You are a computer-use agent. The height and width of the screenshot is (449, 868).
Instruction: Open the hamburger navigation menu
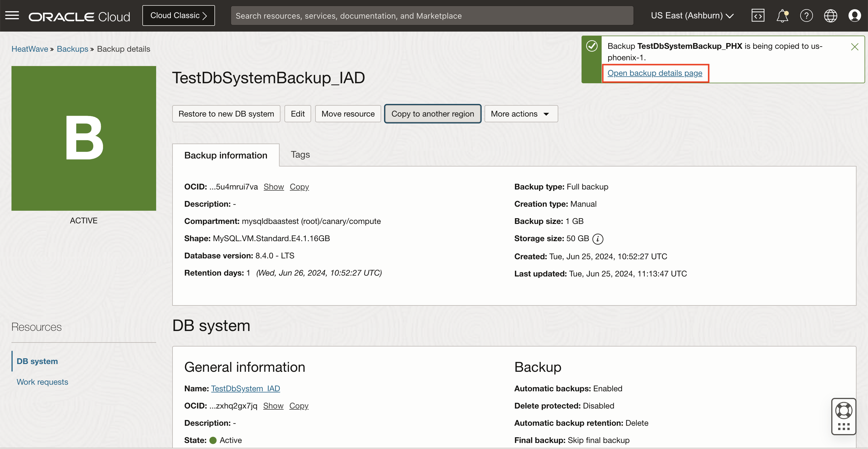click(12, 16)
